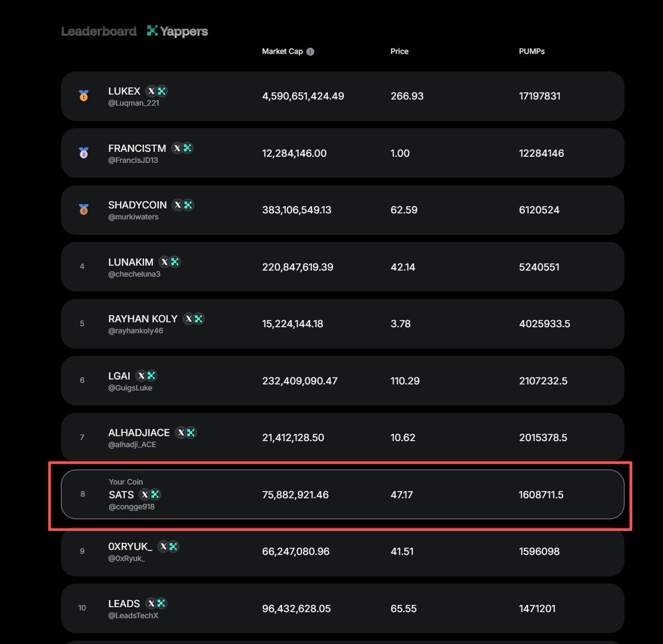Switch to the Leaderboard tab
Image resolution: width=663 pixels, height=644 pixels.
(x=99, y=31)
